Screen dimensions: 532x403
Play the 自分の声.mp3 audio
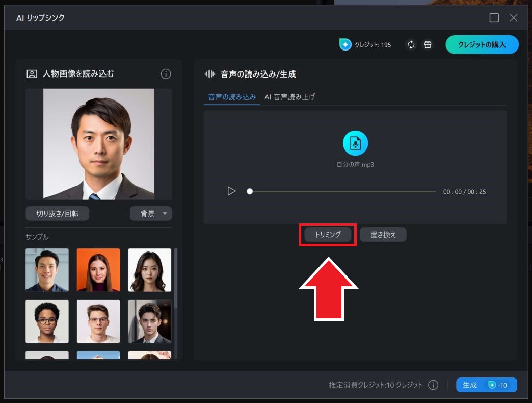(231, 191)
